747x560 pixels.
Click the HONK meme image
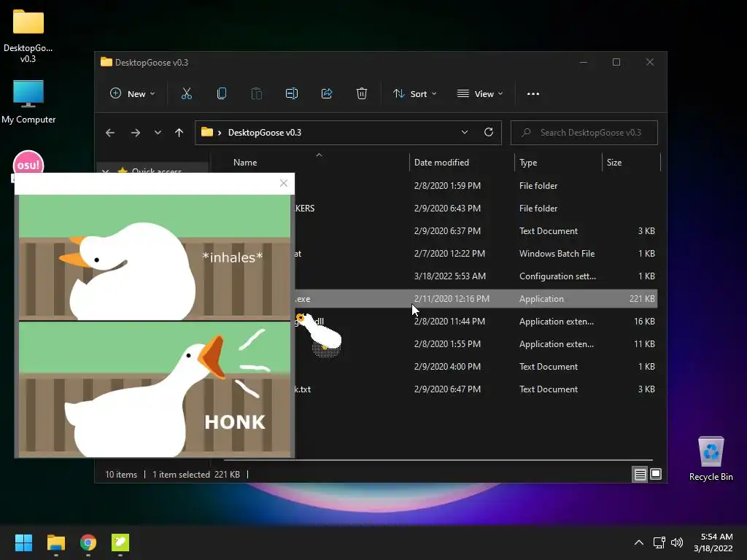pos(155,326)
